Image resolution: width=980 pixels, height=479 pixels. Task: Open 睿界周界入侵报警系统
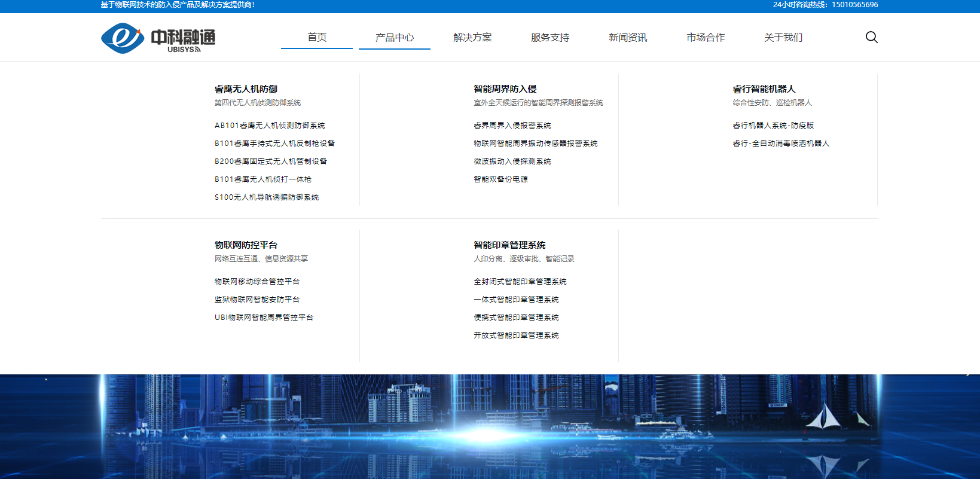point(512,126)
